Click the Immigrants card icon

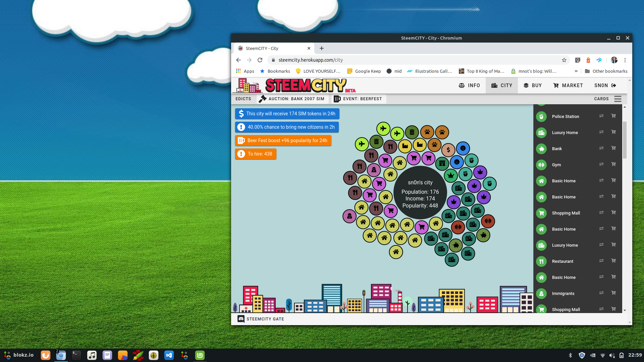pos(541,294)
